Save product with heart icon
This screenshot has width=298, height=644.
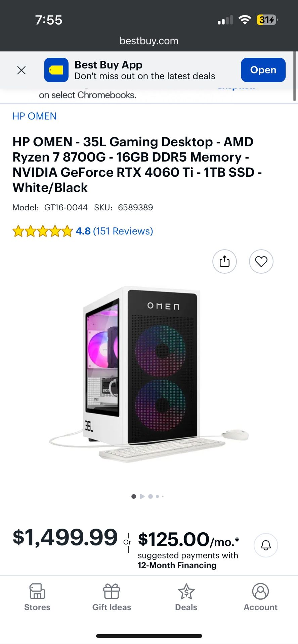[261, 261]
